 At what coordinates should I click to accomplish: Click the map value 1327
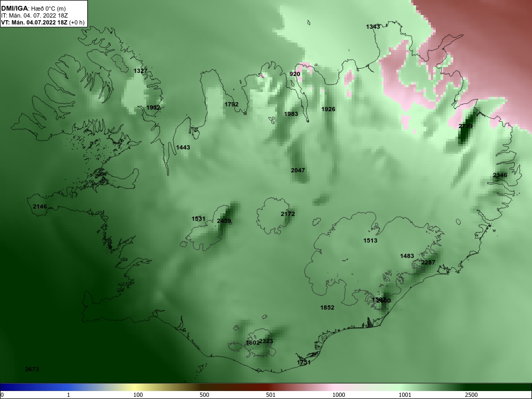(140, 71)
